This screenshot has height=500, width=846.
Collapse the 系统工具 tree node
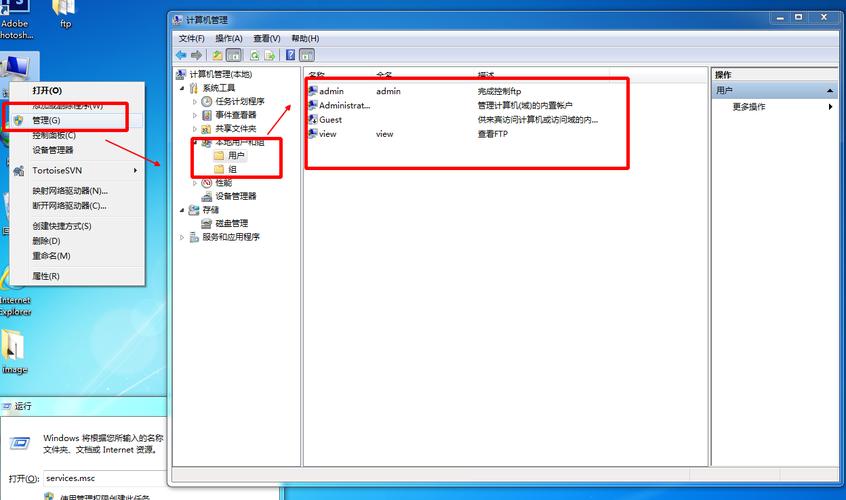(x=182, y=88)
